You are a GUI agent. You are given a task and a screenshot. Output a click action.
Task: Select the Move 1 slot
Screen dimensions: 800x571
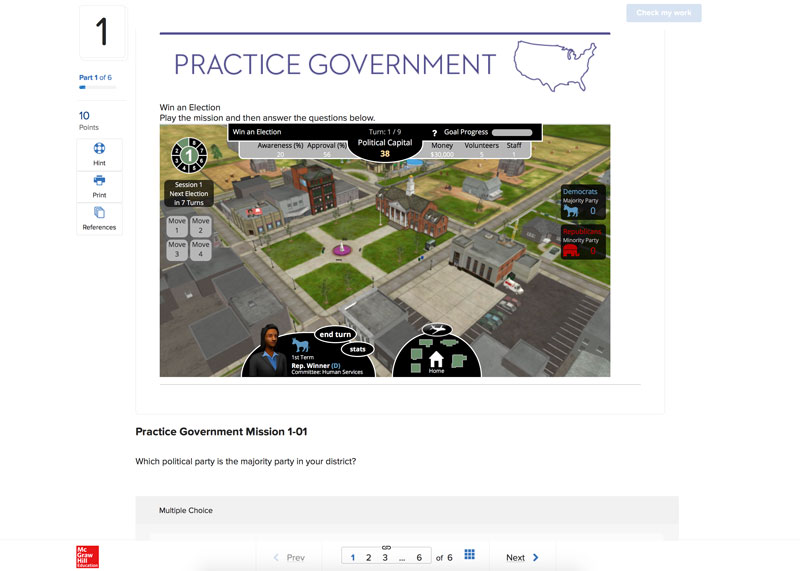click(177, 226)
